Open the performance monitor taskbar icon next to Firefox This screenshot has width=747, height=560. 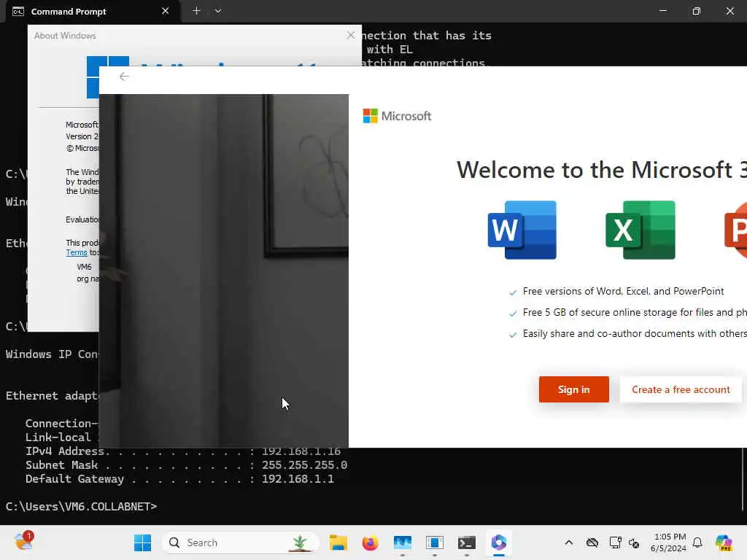[x=403, y=542]
